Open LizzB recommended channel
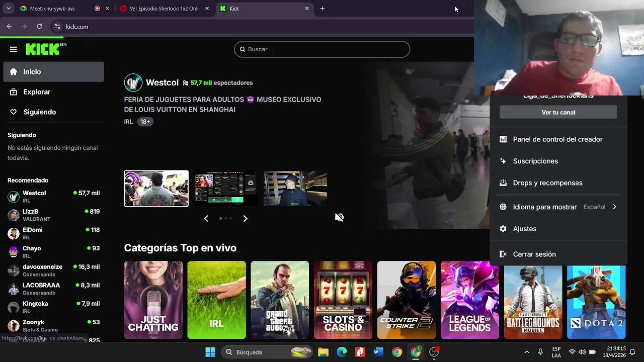 click(x=54, y=215)
